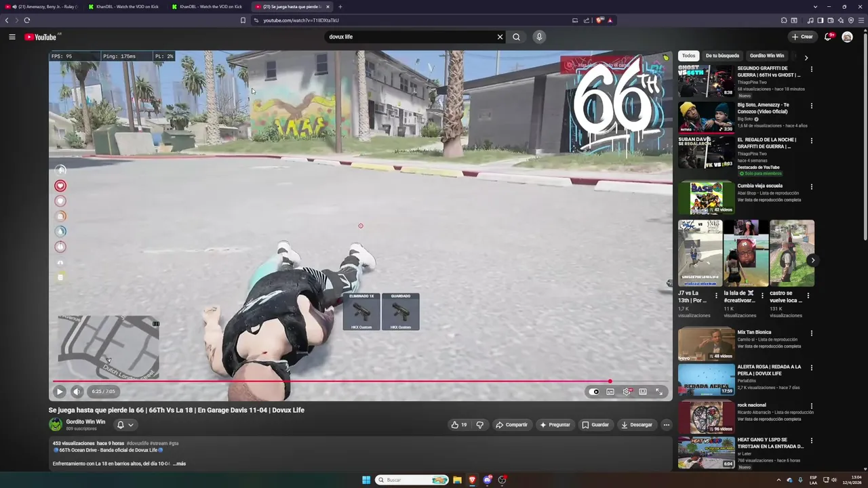
Task: Toggle subtitles in player controls
Action: [x=610, y=391]
